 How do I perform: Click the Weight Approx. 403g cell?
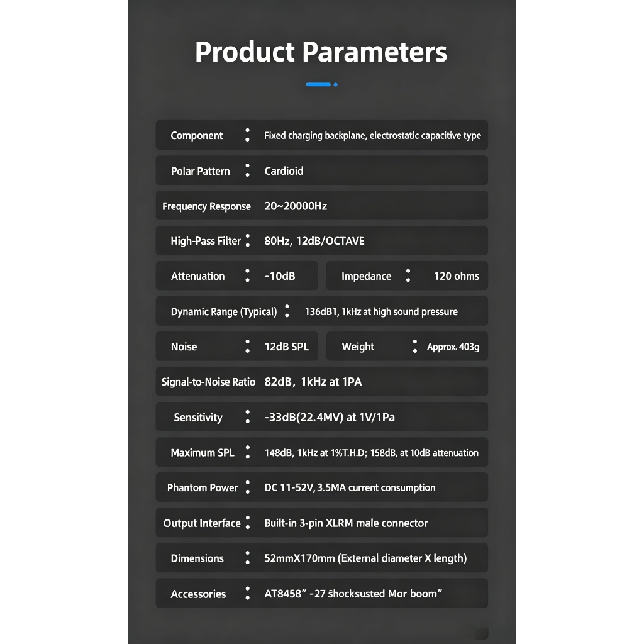point(407,347)
